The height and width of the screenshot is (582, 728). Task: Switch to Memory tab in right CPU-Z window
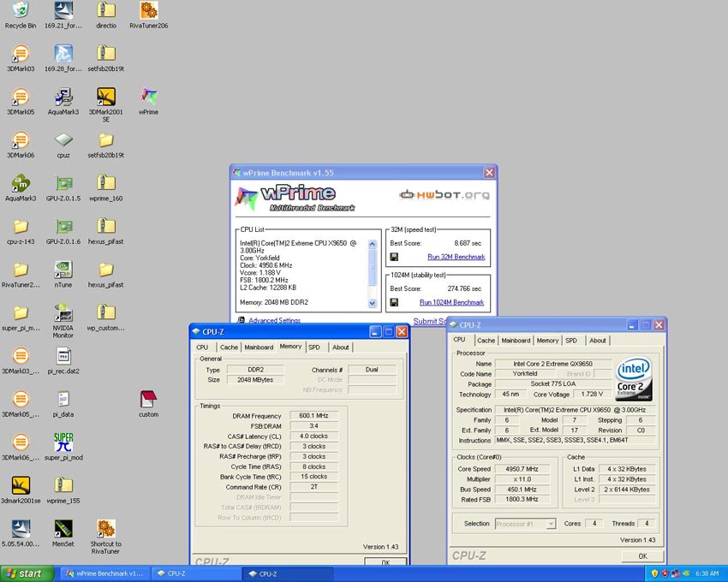[x=547, y=340]
